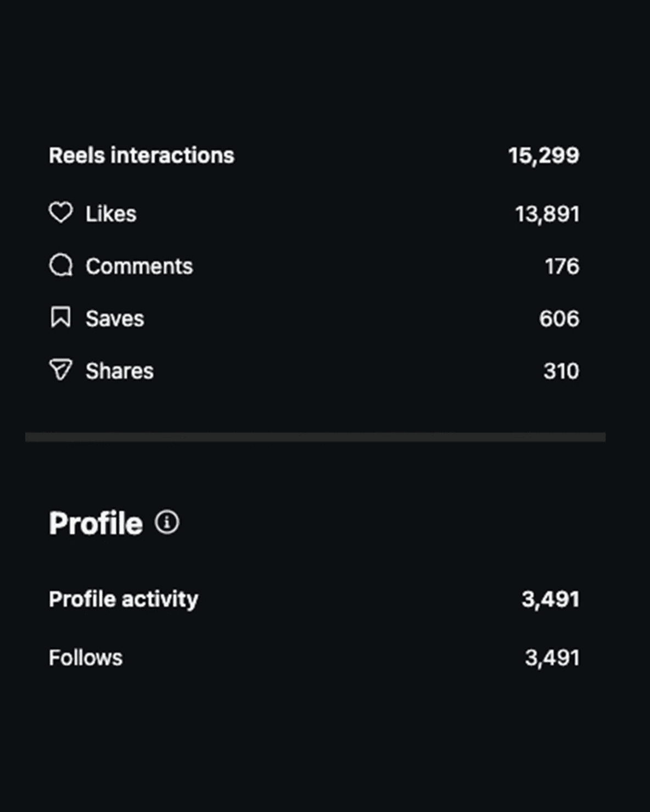Click the Likes label
The image size is (650, 812).
coord(111,214)
